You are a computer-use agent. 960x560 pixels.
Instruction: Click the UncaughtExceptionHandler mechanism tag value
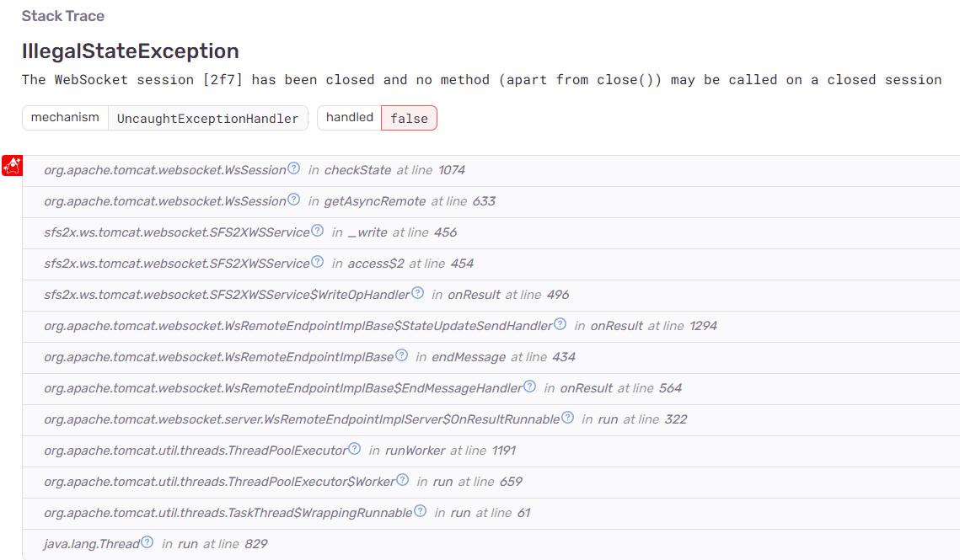pyautogui.click(x=207, y=118)
